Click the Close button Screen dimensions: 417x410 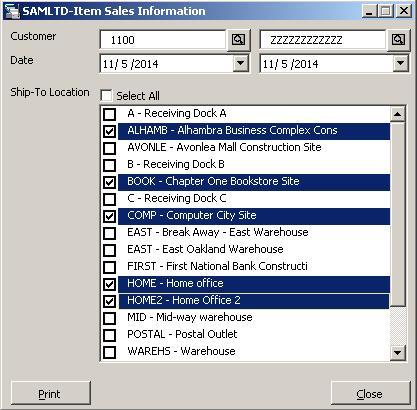[x=370, y=394]
